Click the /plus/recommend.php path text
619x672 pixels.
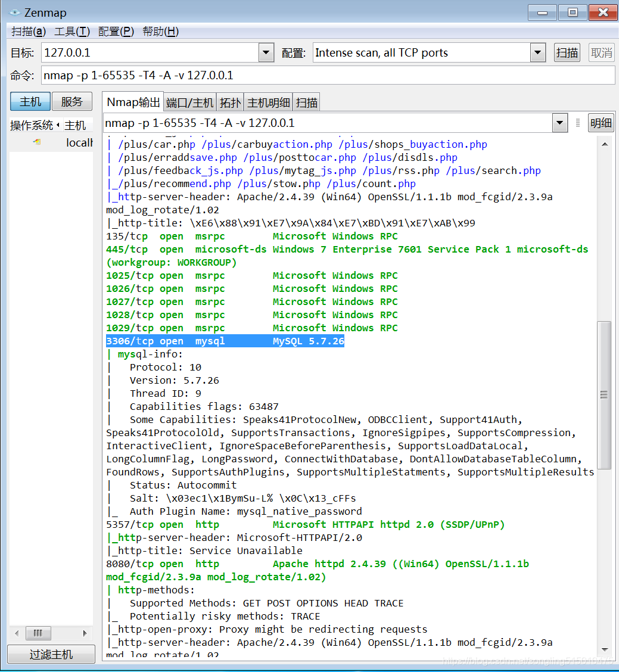pyautogui.click(x=175, y=184)
